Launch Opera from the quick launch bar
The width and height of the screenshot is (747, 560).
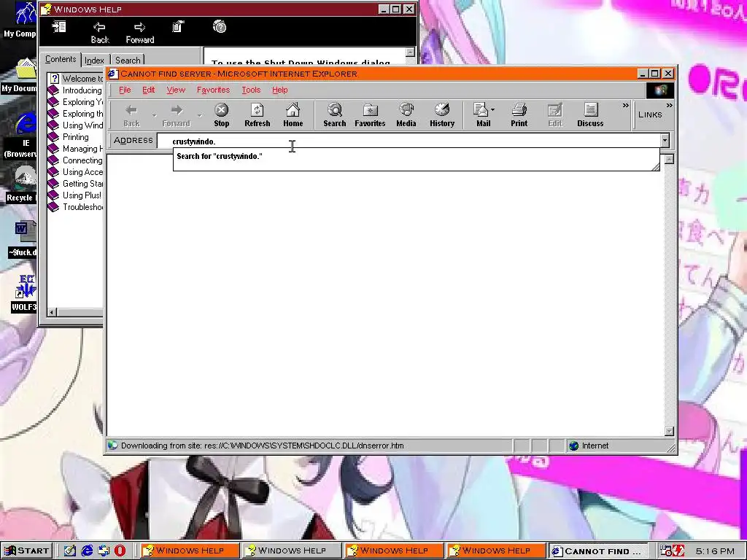(120, 551)
